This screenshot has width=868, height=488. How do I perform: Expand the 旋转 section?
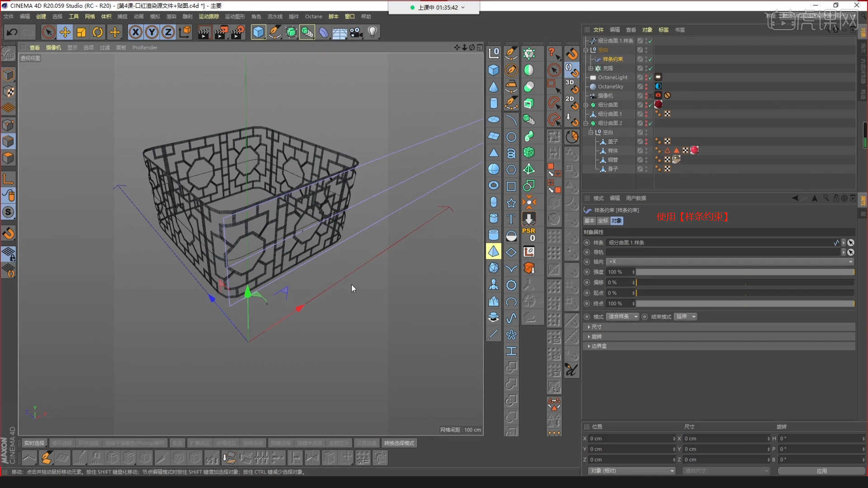click(720, 337)
